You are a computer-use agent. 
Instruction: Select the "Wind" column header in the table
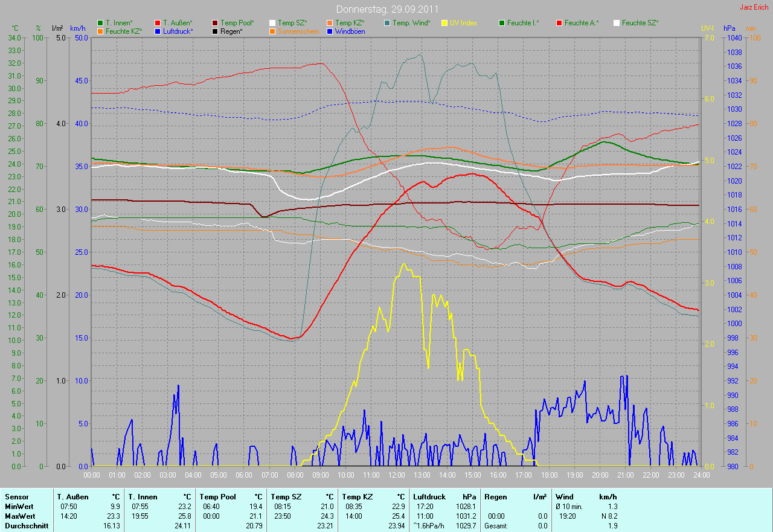[x=565, y=497]
